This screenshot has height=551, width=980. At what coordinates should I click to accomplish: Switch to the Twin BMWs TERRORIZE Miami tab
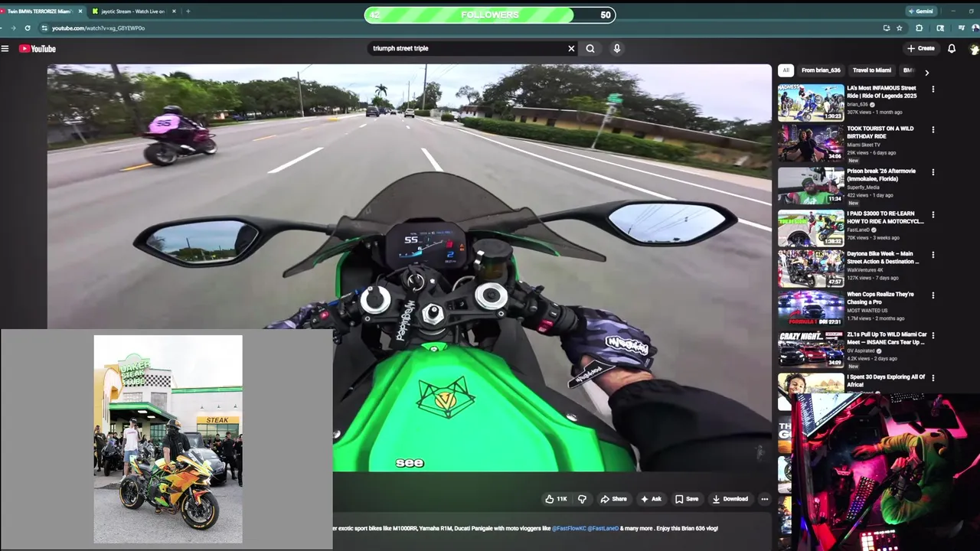click(x=40, y=11)
